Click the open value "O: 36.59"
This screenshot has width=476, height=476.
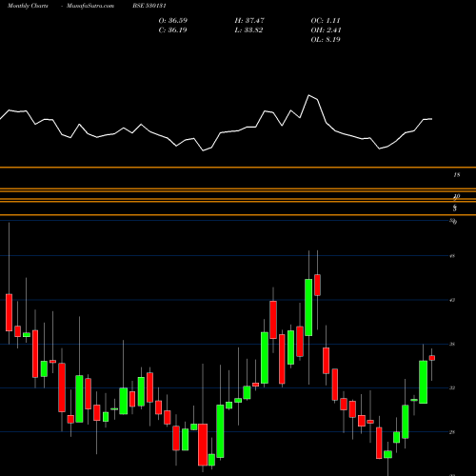pyautogui.click(x=173, y=21)
